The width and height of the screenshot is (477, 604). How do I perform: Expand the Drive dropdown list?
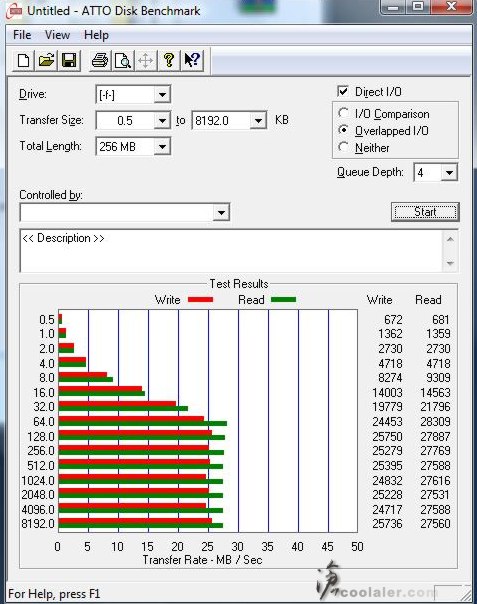tap(162, 94)
